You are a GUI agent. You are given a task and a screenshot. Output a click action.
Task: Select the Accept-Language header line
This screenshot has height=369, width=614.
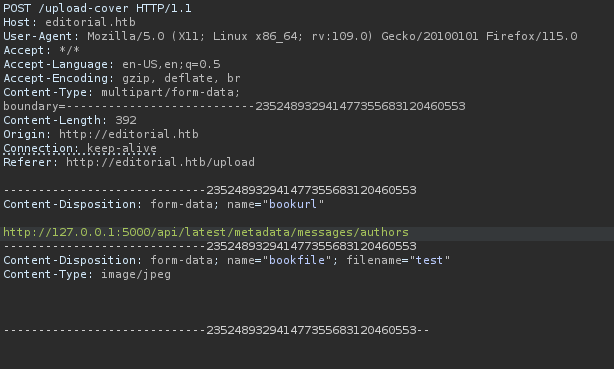(x=112, y=64)
